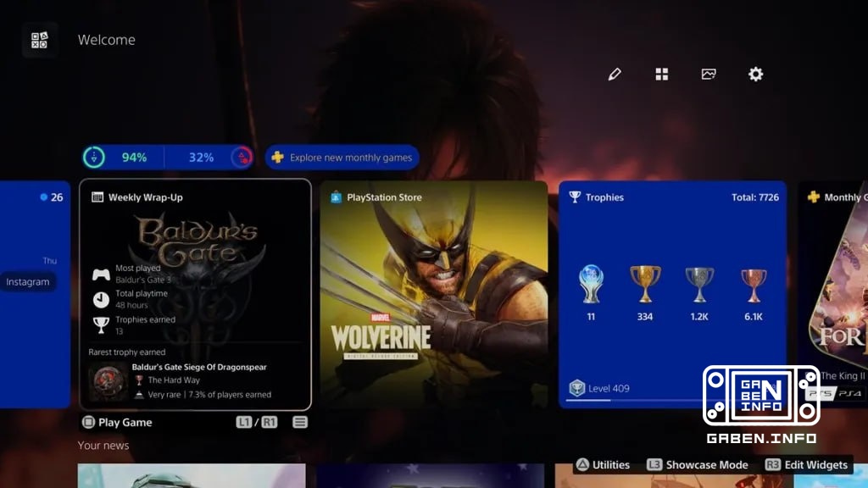Open the PlayStation shapes home icon
This screenshot has width=868, height=488.
40,40
